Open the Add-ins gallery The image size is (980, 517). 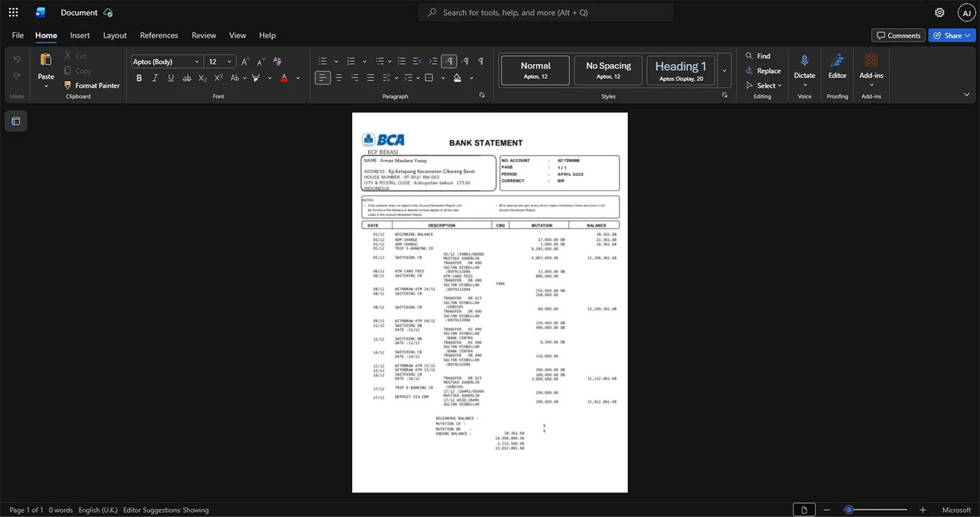coord(871,61)
